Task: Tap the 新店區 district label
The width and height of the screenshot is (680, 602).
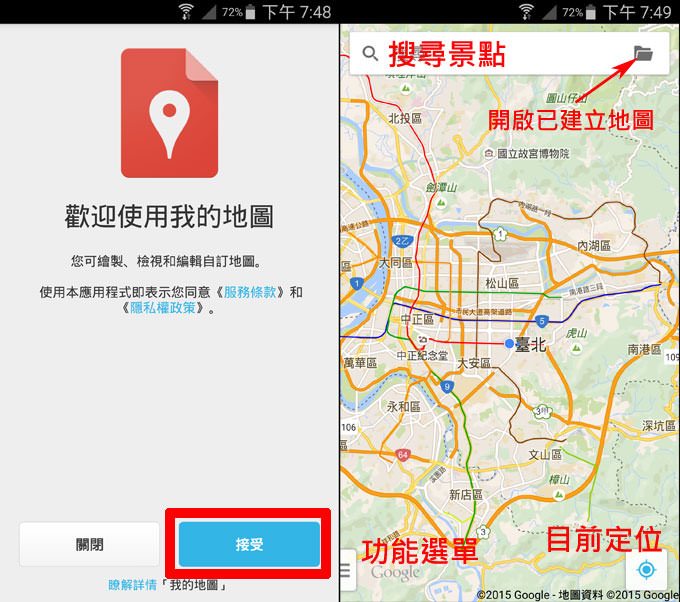Action: (x=466, y=494)
